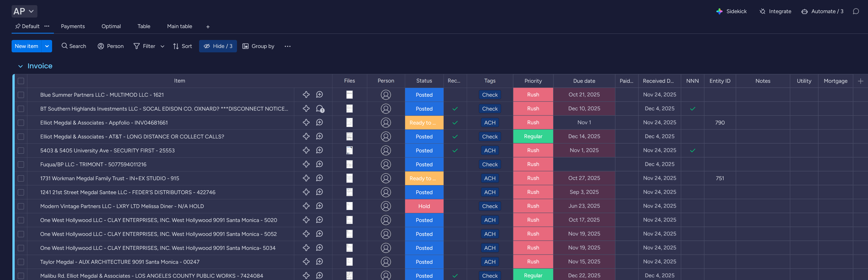Open the Automate / 3 panel

pos(822,11)
